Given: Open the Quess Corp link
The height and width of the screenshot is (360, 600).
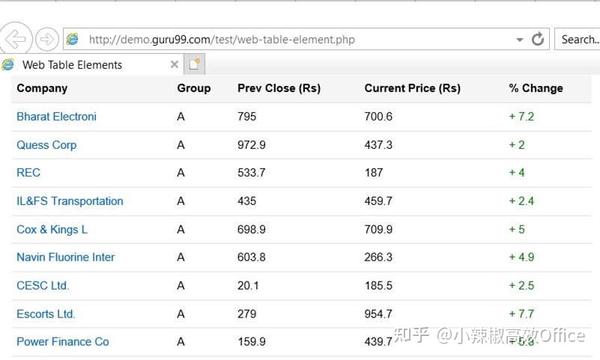Looking at the screenshot, I should (46, 145).
